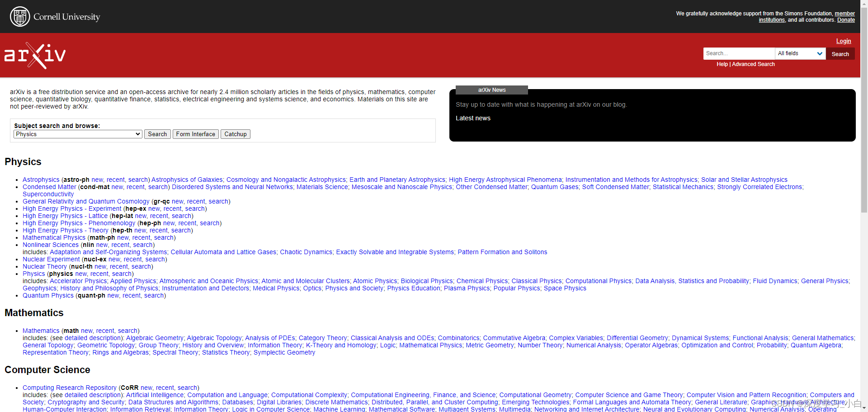
Task: Open the Accelerator Physics link
Action: 78,281
